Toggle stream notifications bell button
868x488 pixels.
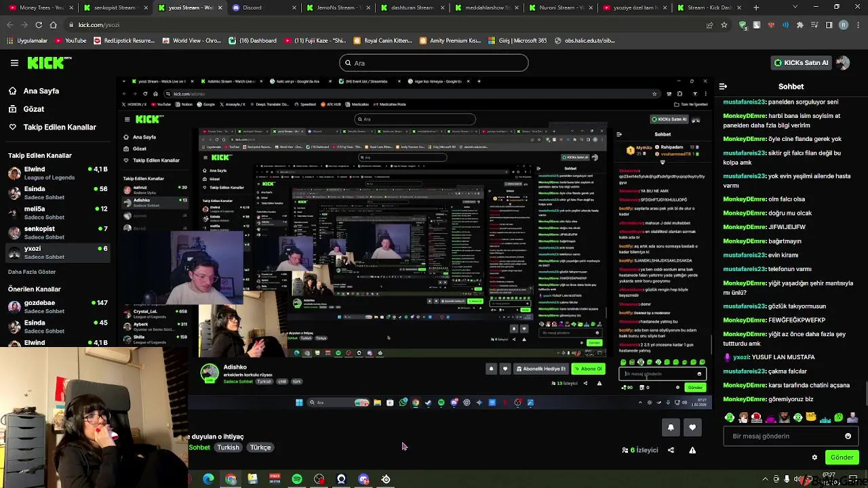click(x=671, y=427)
